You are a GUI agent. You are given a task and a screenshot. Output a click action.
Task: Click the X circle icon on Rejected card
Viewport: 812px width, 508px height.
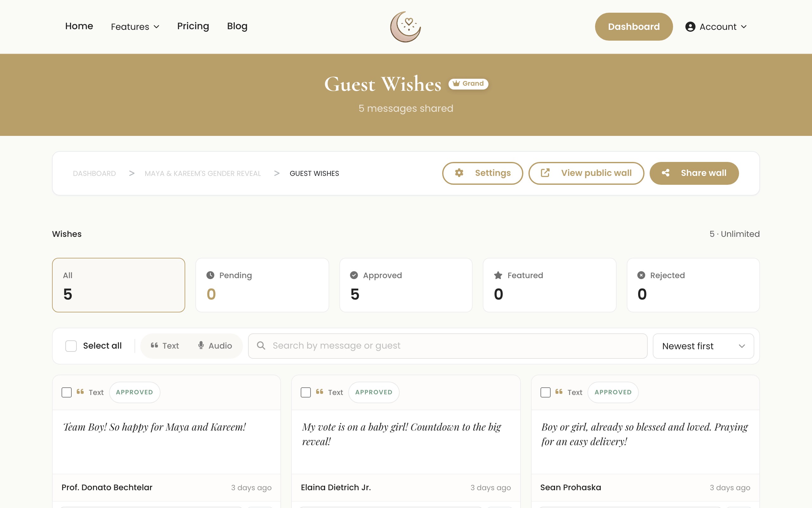coord(641,275)
